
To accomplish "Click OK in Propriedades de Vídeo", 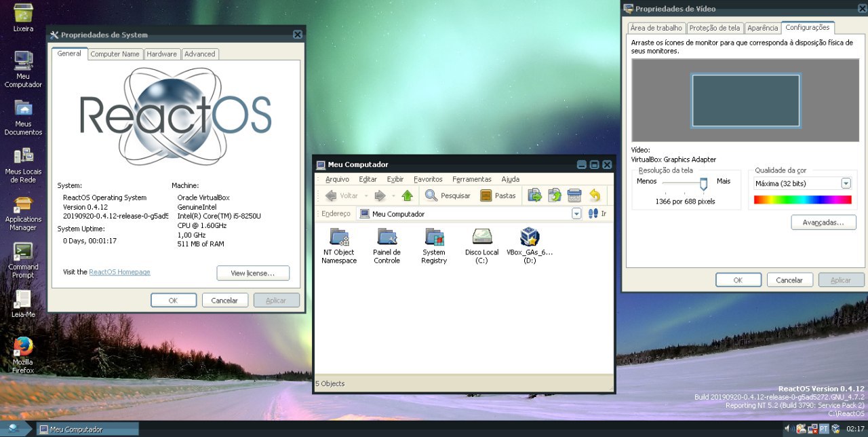I will point(738,280).
